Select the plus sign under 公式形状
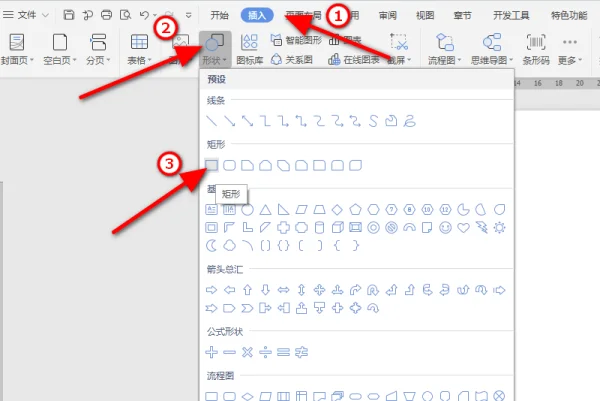This screenshot has width=600, height=401. (212, 352)
